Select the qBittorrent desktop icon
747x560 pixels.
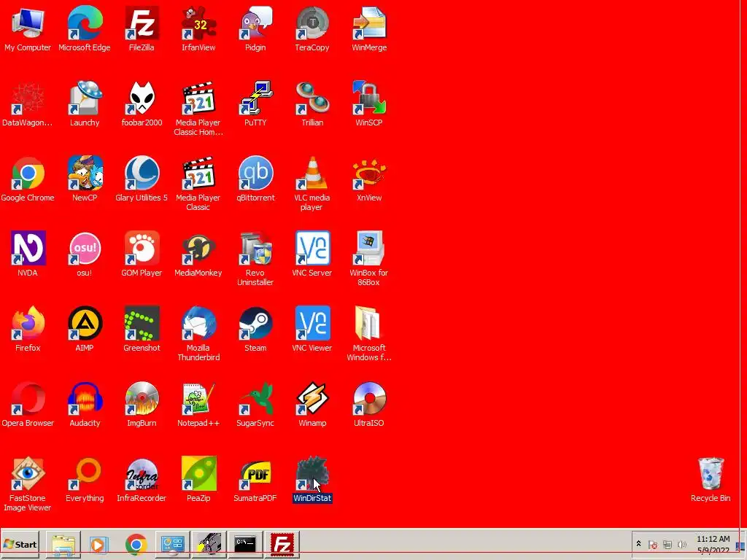(x=256, y=174)
